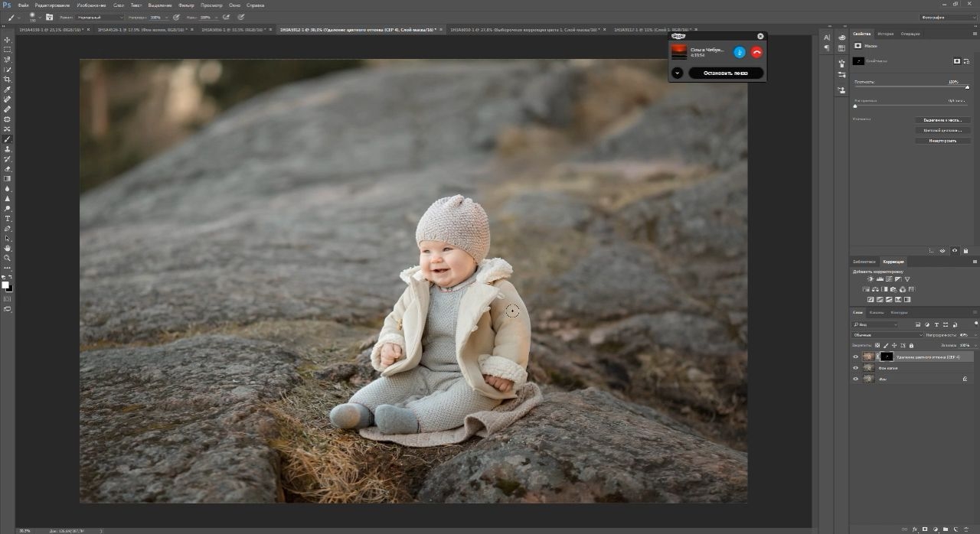Click the 'Выделение и маска...' button
The width and height of the screenshot is (980, 534).
(943, 120)
